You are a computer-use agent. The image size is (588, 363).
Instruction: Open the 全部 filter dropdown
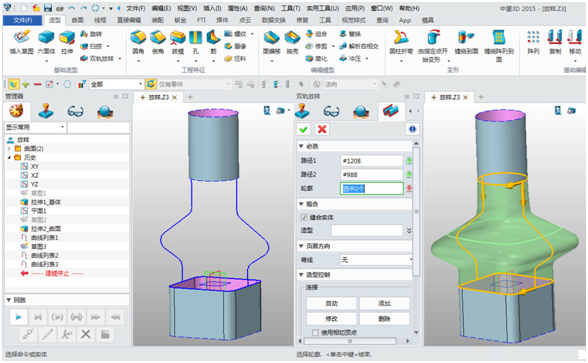(x=116, y=84)
